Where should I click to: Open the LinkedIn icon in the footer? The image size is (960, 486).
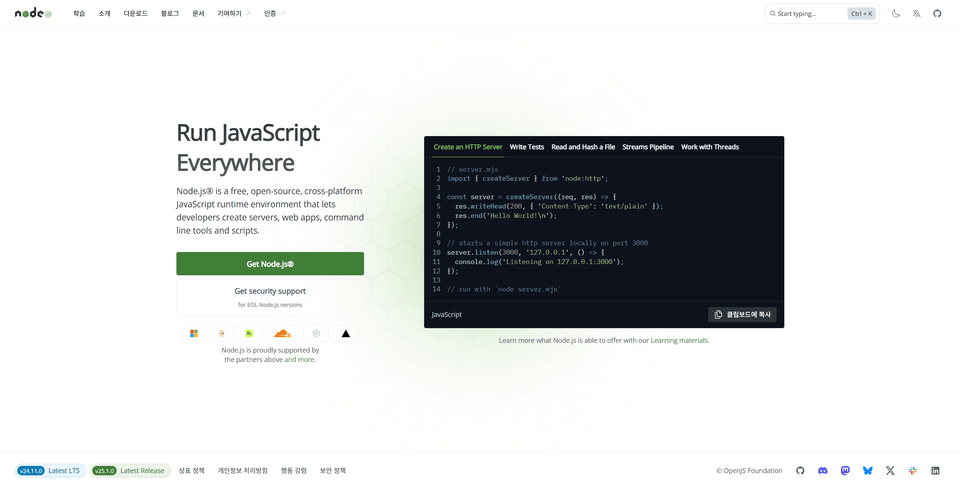(935, 471)
